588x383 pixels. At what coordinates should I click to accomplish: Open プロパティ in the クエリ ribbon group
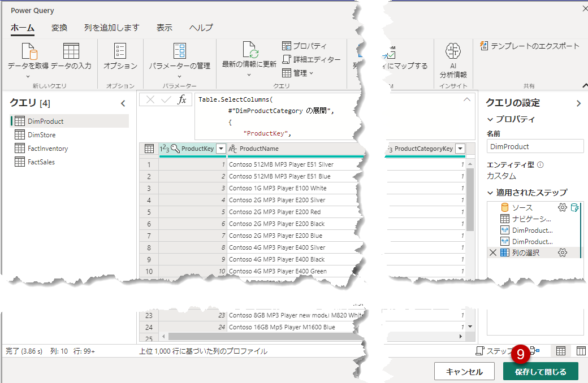(304, 46)
